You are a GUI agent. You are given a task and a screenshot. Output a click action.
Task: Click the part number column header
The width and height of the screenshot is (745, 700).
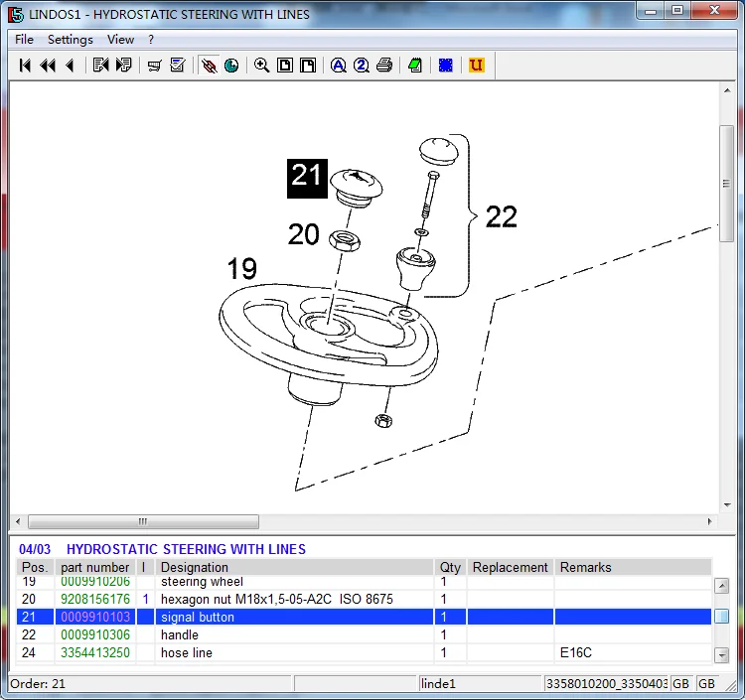94,568
